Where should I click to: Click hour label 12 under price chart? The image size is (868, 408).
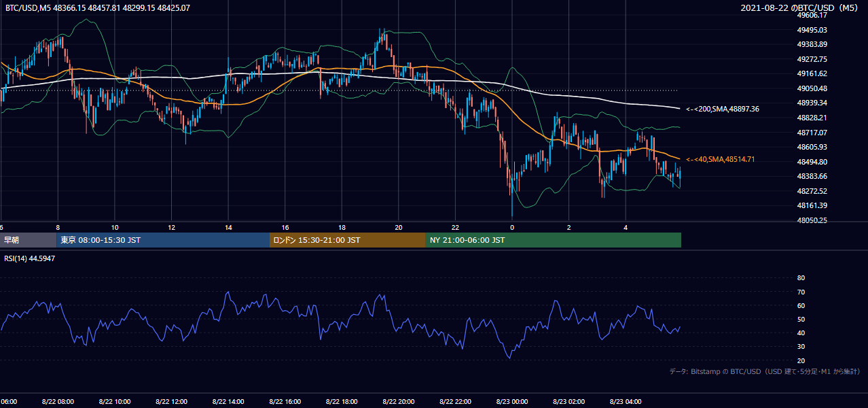[x=172, y=227]
